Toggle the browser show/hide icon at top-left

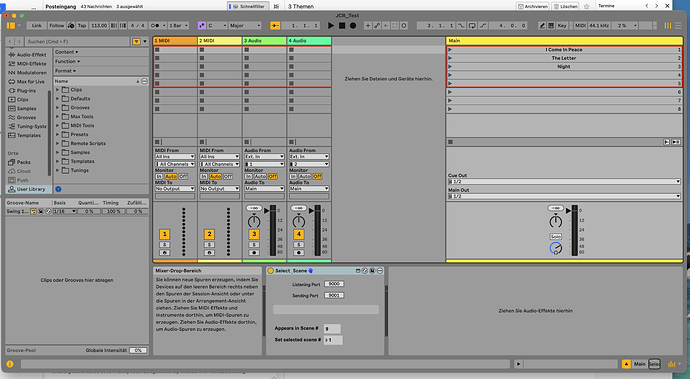click(x=11, y=26)
